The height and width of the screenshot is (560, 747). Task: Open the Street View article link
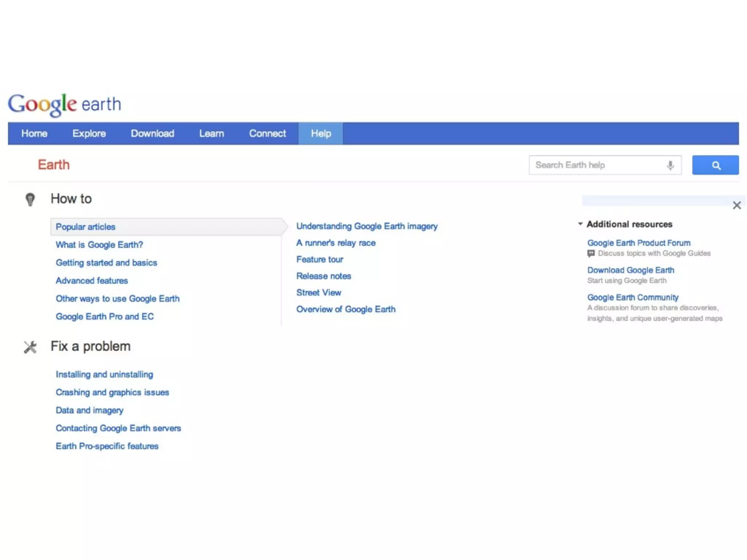pos(318,292)
